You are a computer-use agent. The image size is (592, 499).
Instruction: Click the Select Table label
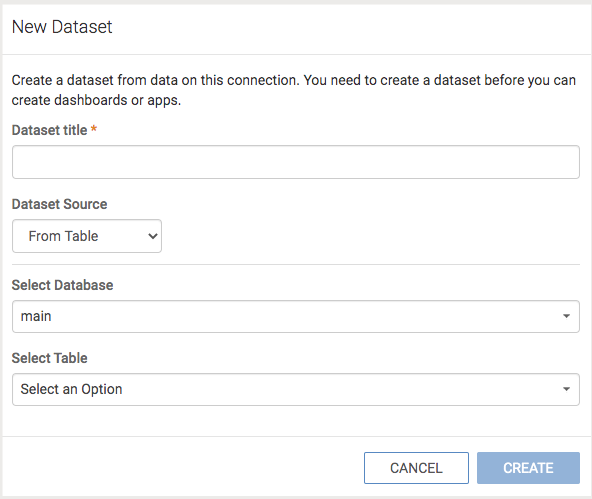click(49, 358)
